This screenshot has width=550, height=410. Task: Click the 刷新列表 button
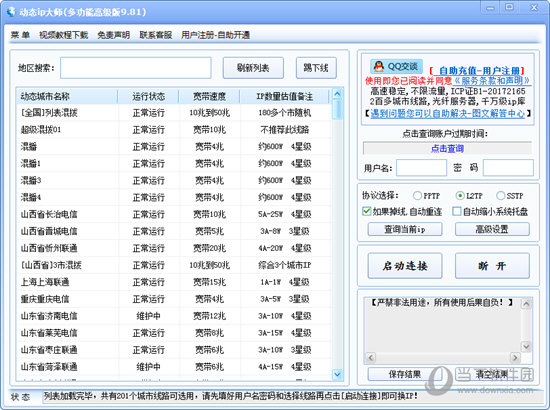pyautogui.click(x=253, y=68)
